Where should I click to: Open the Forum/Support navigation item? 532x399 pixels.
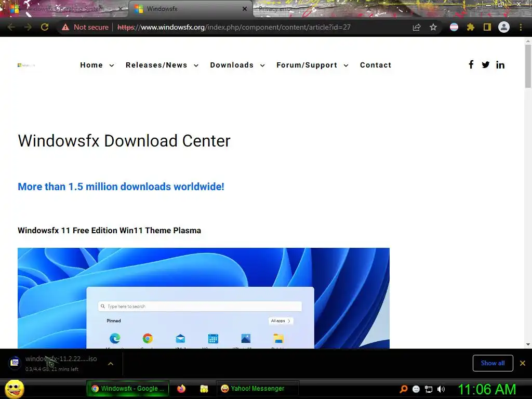coord(307,65)
